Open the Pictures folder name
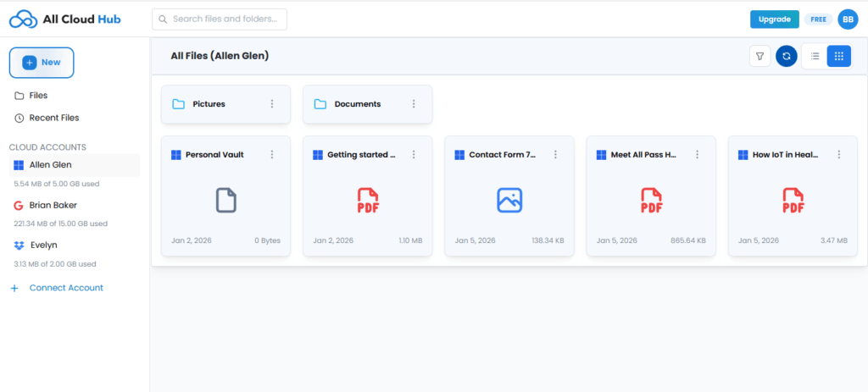This screenshot has height=392, width=868. coord(209,104)
